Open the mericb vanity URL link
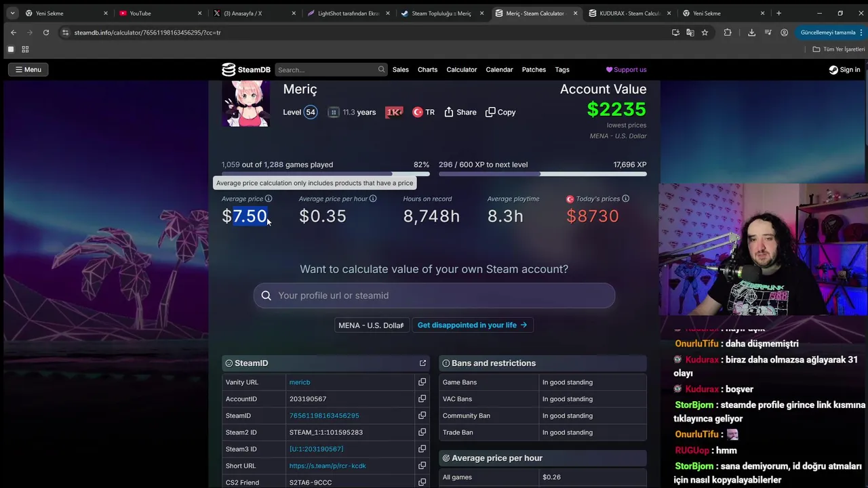868x488 pixels. coord(300,382)
